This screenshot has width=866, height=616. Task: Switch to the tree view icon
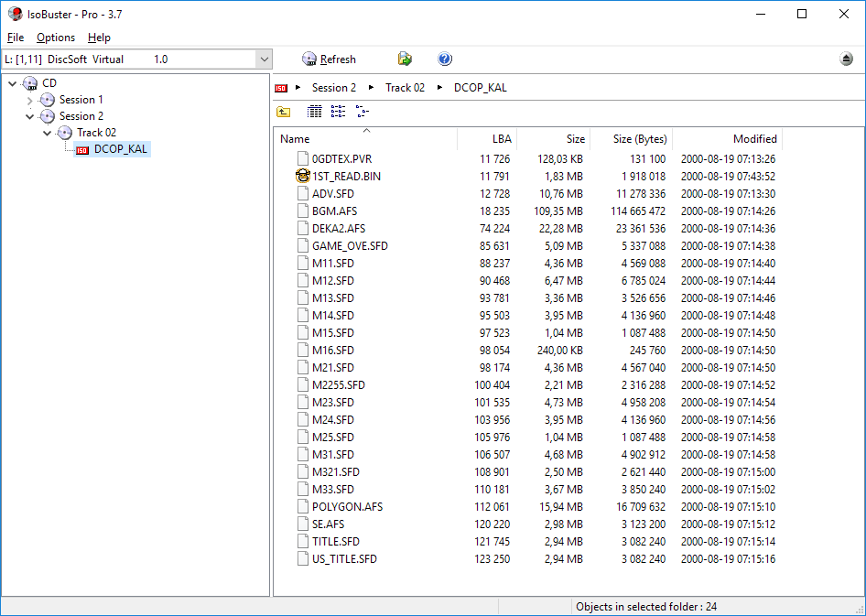[x=363, y=112]
